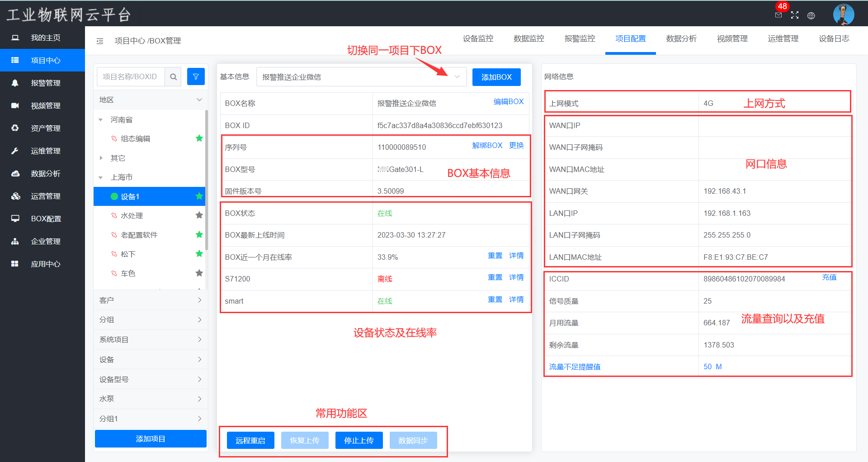Click the search magnifier icon button
The width and height of the screenshot is (868, 462).
173,77
